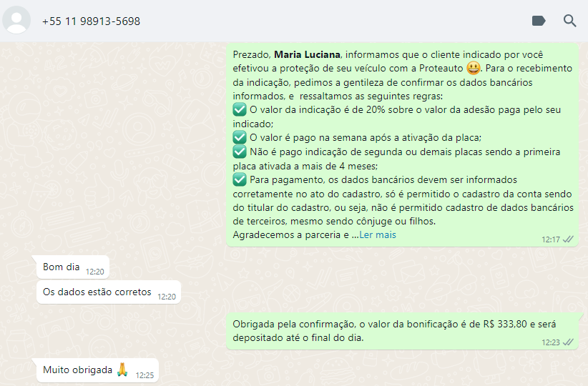Click the 12:20 timestamp on 'Bom dia'
The height and width of the screenshot is (386, 588).
tap(95, 272)
